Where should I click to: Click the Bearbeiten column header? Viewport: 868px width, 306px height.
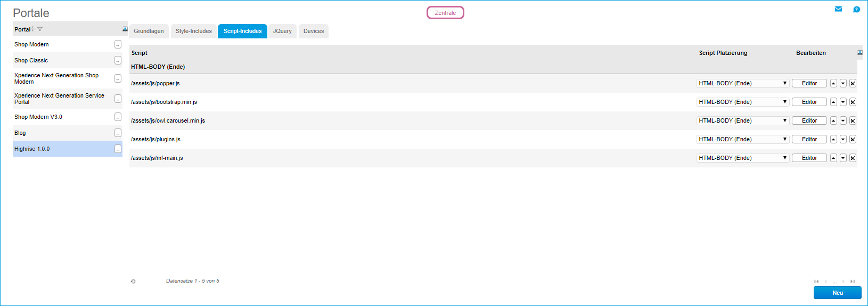811,53
